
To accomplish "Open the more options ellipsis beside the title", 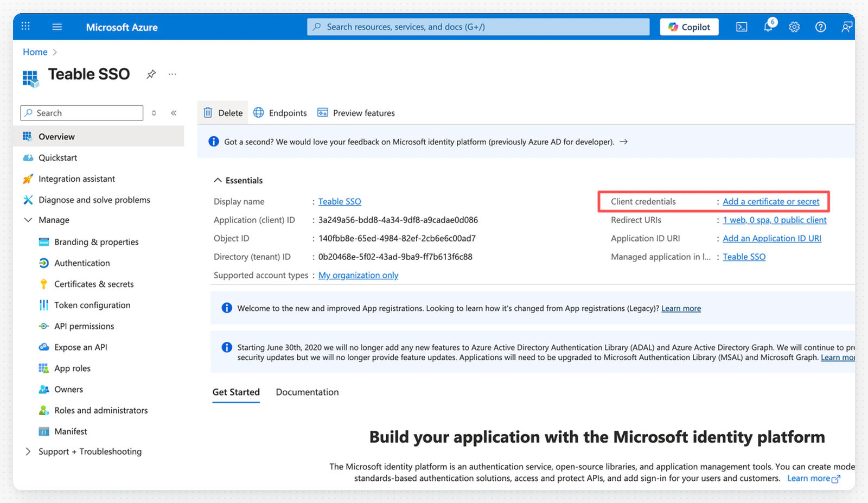I will point(173,74).
